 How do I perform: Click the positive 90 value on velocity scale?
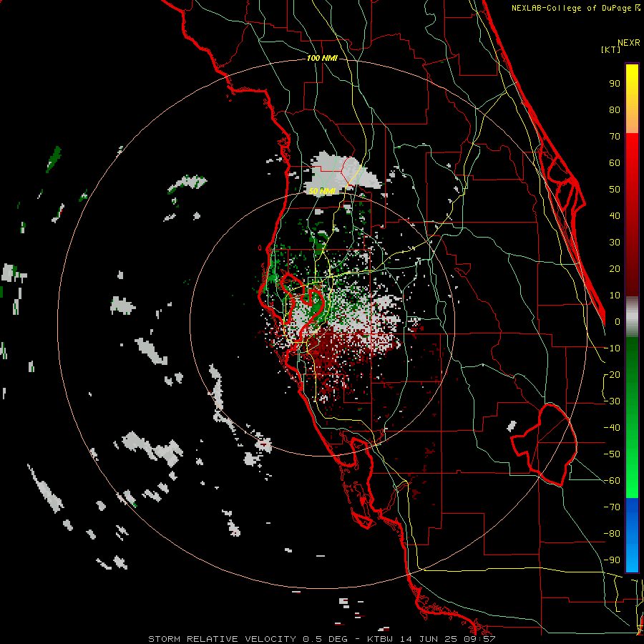615,84
